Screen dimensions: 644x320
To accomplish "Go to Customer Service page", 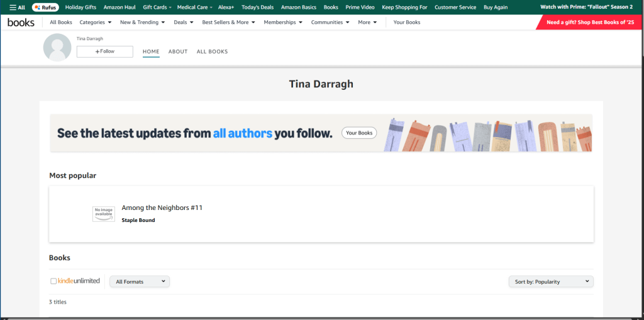I will 455,8.
